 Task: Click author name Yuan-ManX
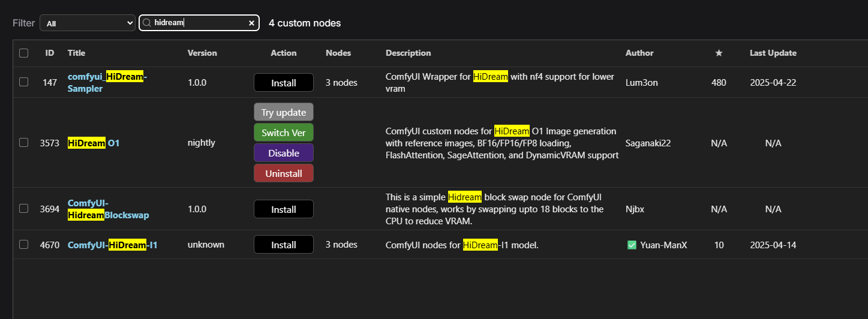663,245
